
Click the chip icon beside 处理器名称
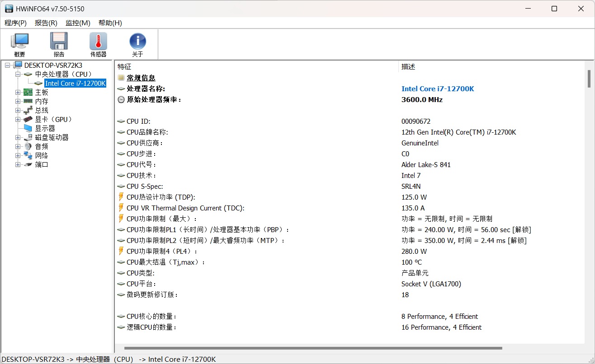pyautogui.click(x=121, y=89)
